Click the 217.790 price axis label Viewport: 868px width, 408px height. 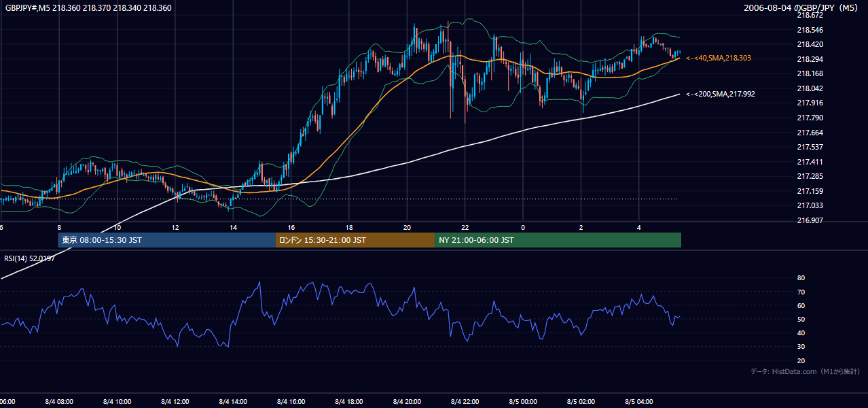809,118
